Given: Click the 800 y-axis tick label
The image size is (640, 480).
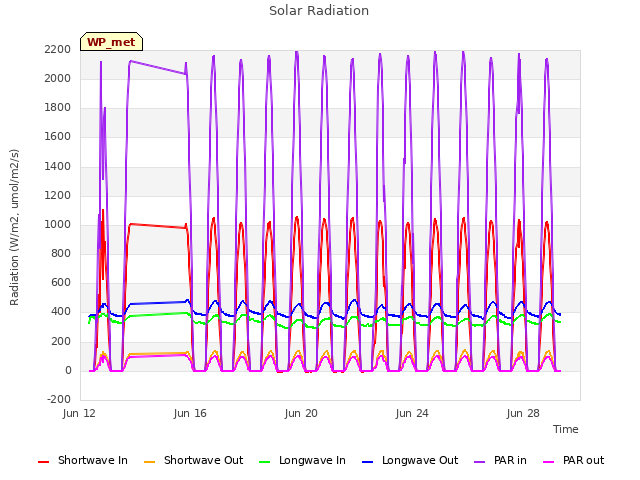Looking at the screenshot, I should click(x=61, y=253).
